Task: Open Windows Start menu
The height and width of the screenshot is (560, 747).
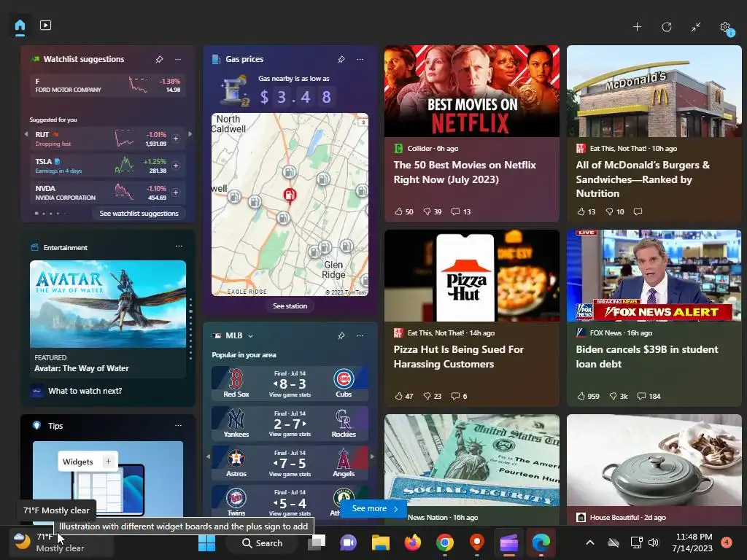Action: (206, 542)
